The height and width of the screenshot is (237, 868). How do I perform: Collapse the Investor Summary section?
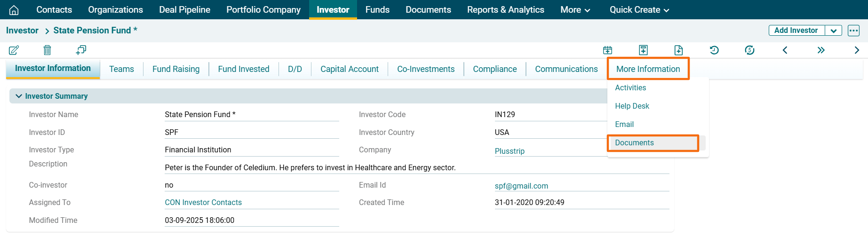tap(19, 96)
